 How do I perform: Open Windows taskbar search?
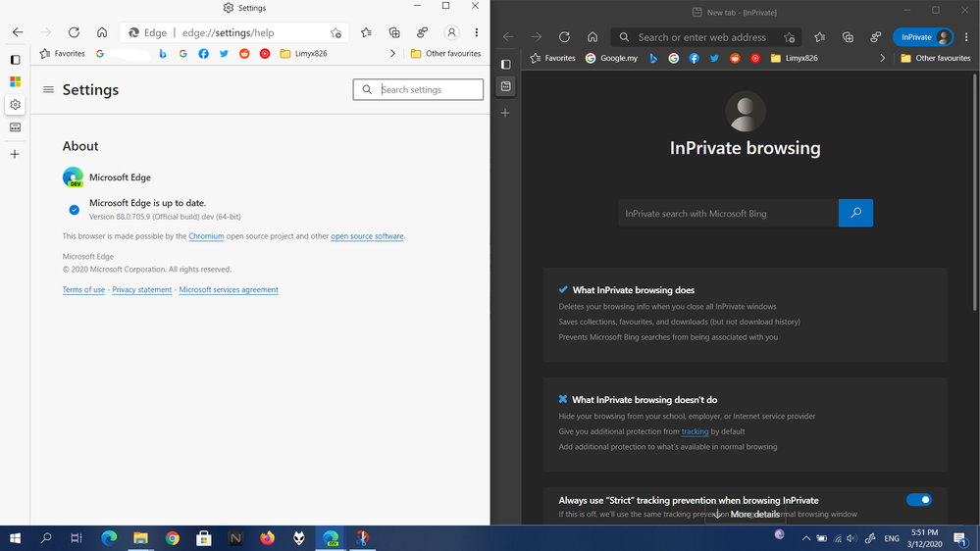tap(46, 538)
